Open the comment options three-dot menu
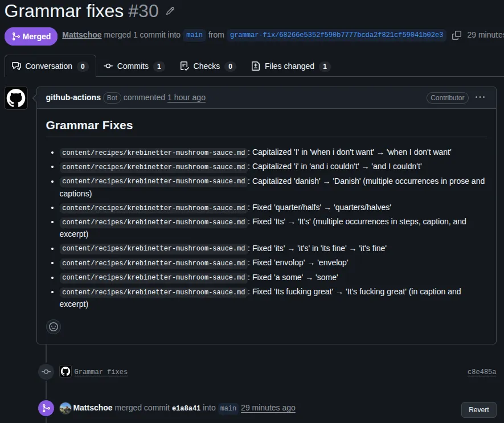The image size is (504, 423). 480,97
